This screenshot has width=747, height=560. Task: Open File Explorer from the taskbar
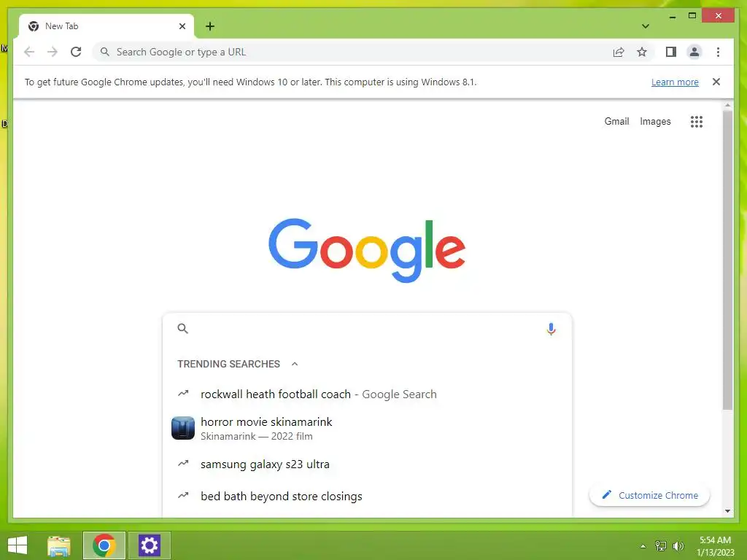[x=59, y=545]
